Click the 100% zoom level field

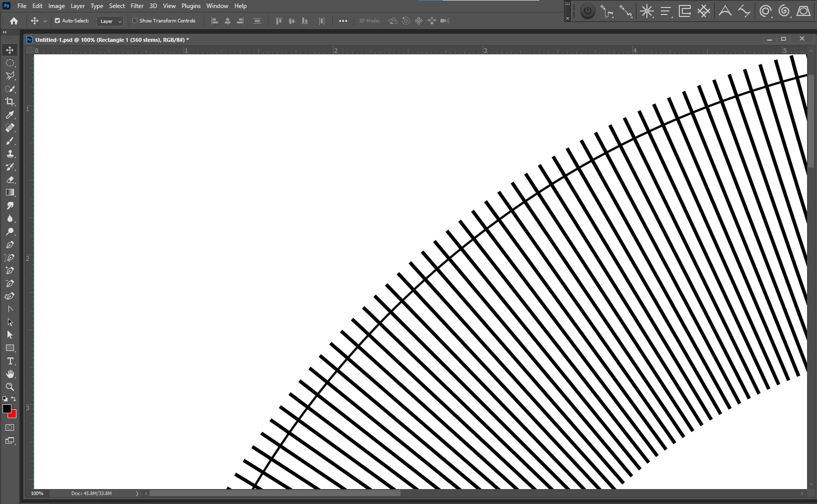[x=37, y=494]
